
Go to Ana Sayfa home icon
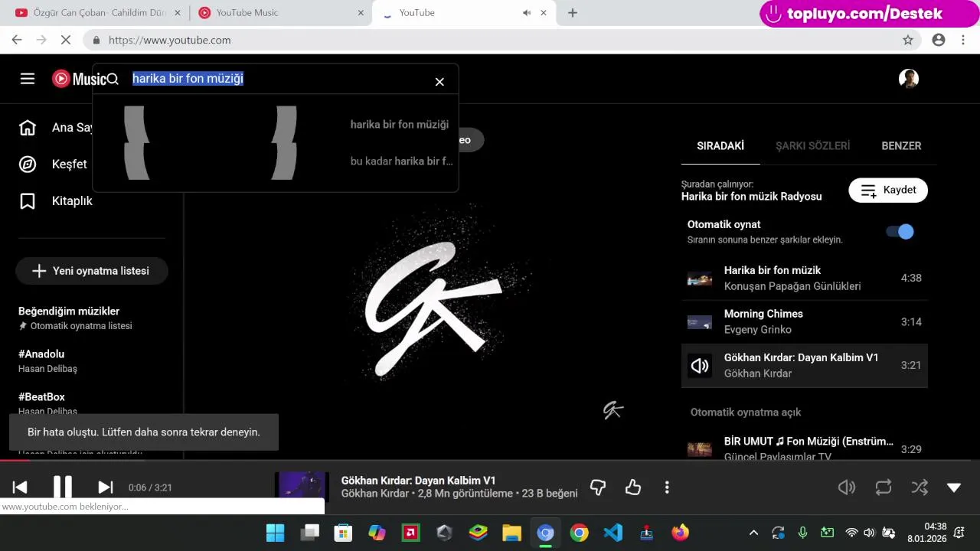[x=28, y=127]
